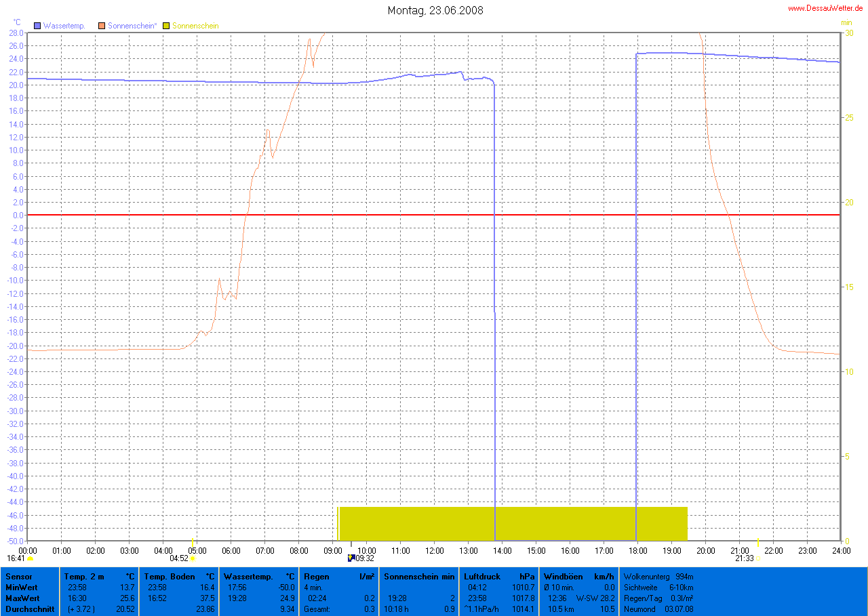The width and height of the screenshot is (868, 616).
Task: Click the 20:00 label on time axis
Action: 705,550
